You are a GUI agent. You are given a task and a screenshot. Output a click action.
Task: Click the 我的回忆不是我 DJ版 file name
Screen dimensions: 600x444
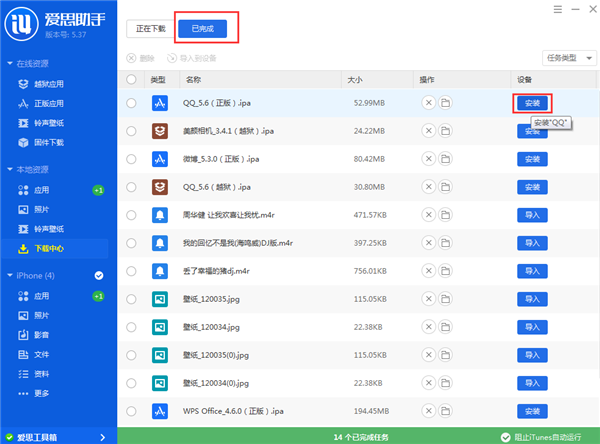tap(238, 243)
